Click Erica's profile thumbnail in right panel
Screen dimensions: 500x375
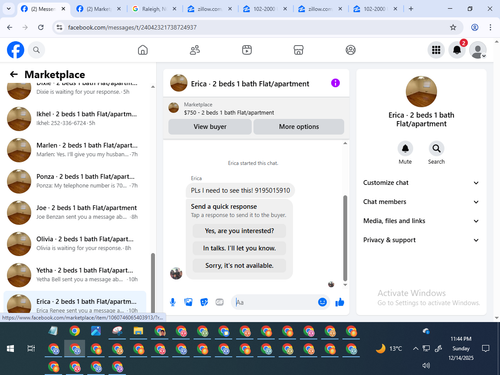(421, 92)
